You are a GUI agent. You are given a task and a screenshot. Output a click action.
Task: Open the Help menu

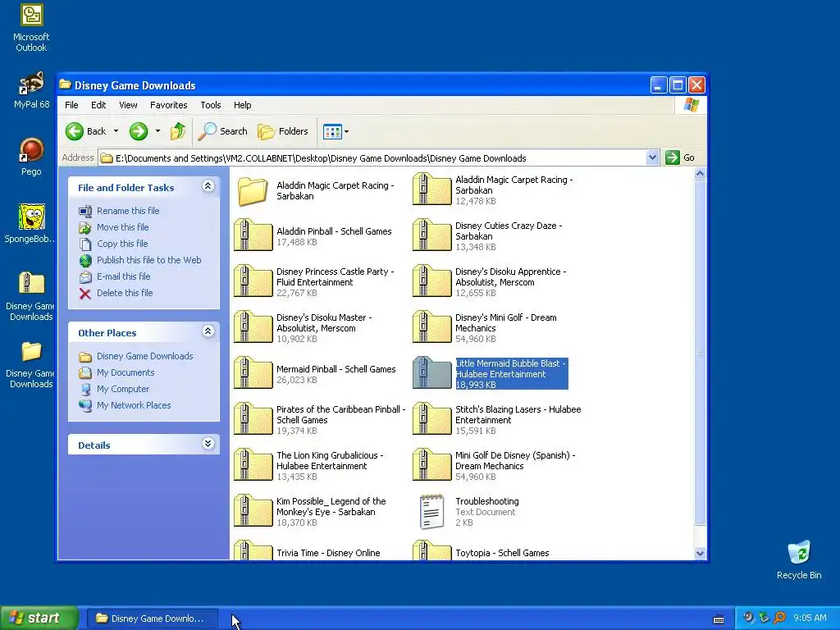click(242, 105)
